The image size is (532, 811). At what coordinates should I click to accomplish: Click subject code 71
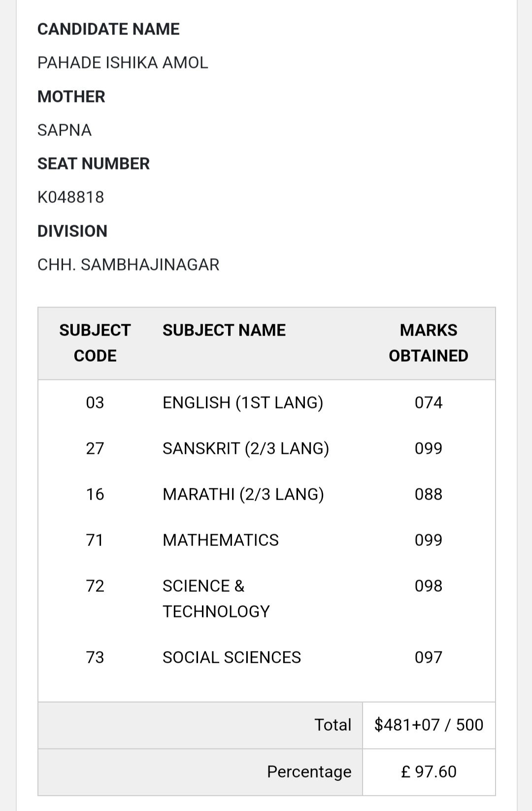pyautogui.click(x=95, y=540)
